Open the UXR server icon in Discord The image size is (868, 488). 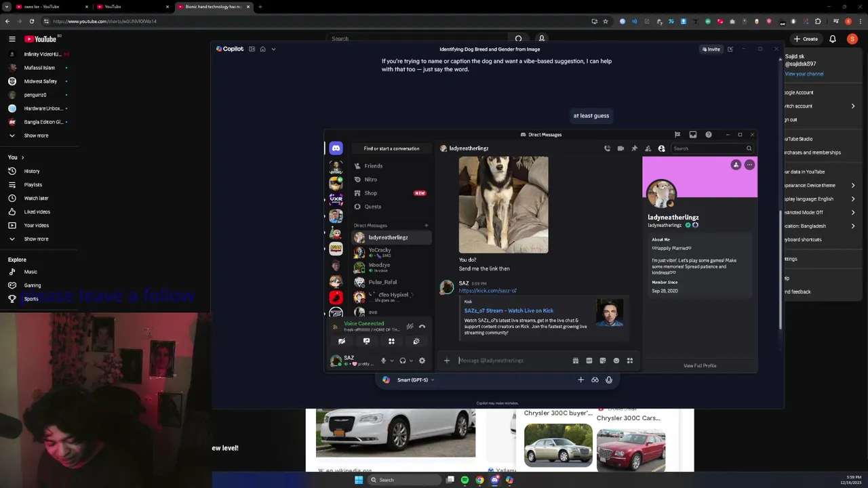point(336,199)
